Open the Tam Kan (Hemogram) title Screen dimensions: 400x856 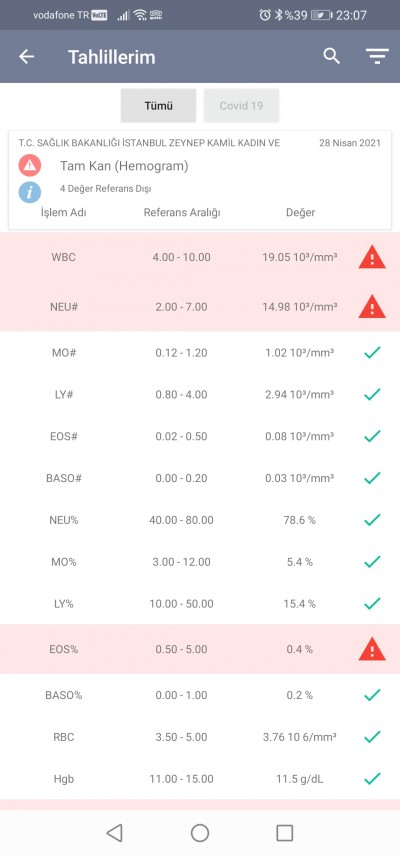(x=124, y=166)
